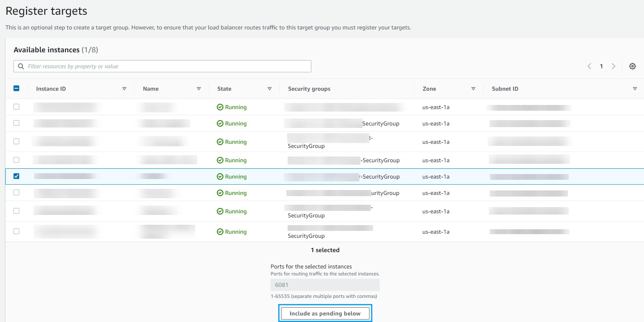Sort by Instance ID column arrow
644x322 pixels.
point(124,89)
